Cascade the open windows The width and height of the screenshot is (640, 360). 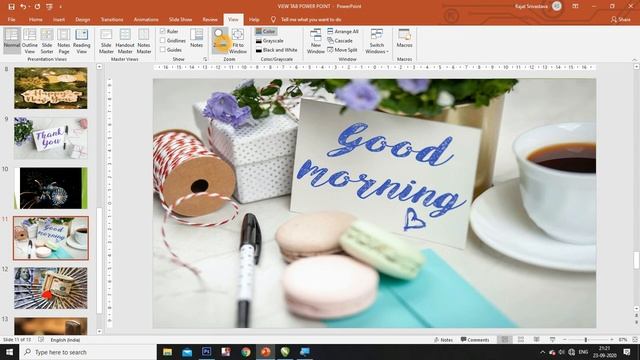340,40
